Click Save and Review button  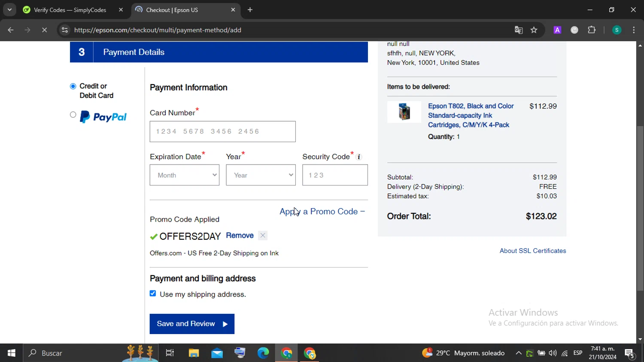192,324
